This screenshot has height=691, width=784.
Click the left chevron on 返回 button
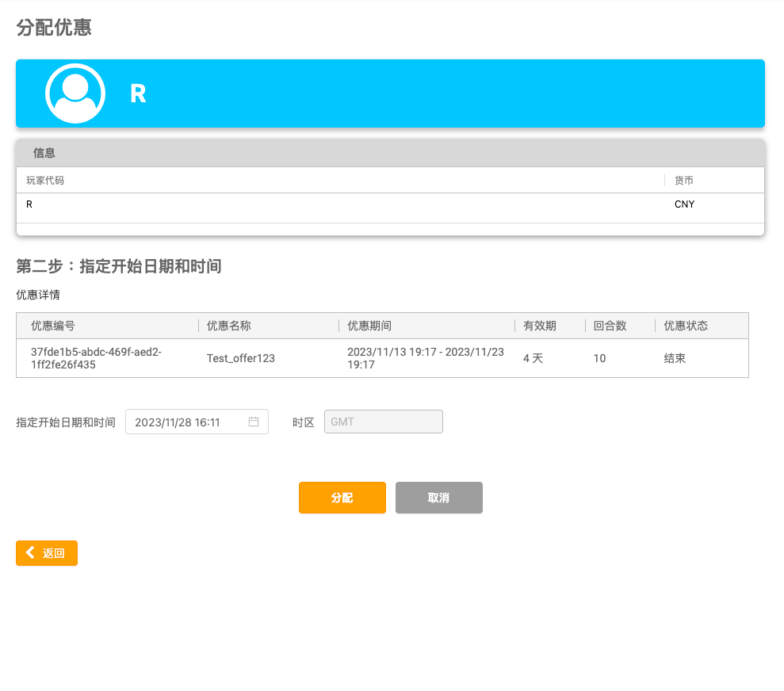[x=30, y=553]
